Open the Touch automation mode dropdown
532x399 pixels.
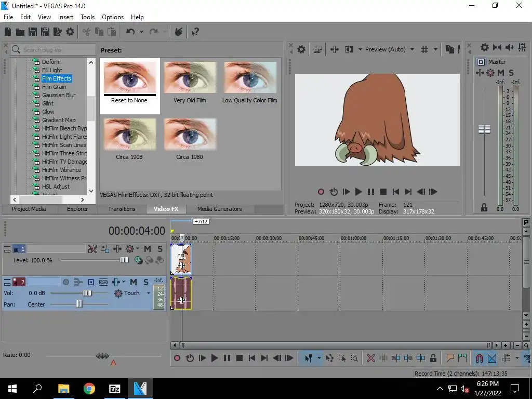click(148, 293)
